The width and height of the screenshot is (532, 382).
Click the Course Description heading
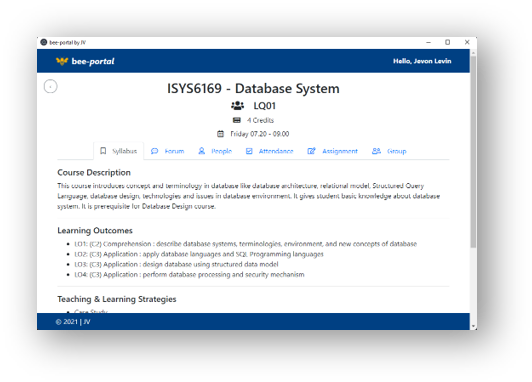(x=94, y=172)
